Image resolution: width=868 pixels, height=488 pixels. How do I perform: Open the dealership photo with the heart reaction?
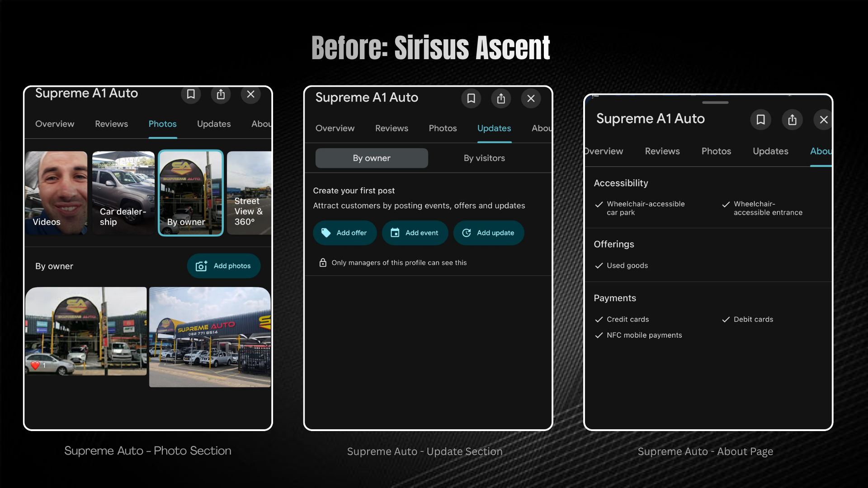coord(86,331)
